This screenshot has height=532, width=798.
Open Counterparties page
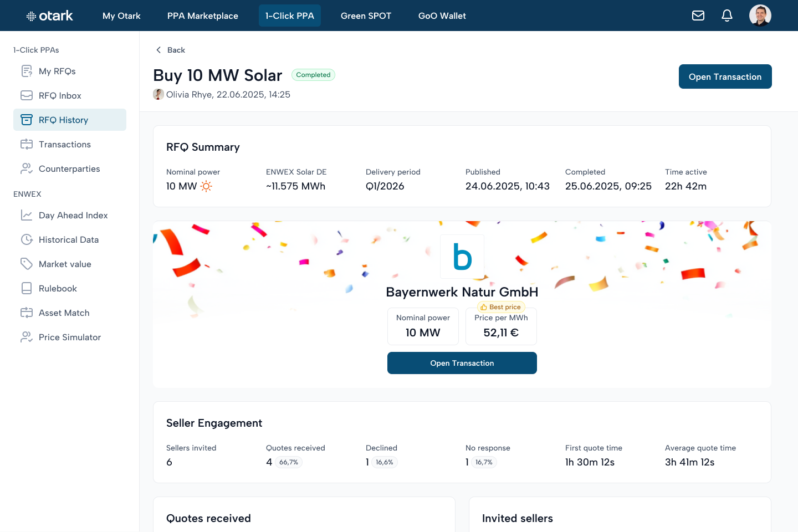coord(70,168)
